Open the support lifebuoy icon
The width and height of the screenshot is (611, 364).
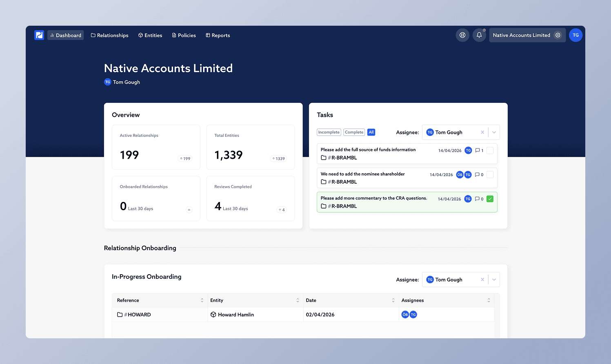[x=462, y=35]
